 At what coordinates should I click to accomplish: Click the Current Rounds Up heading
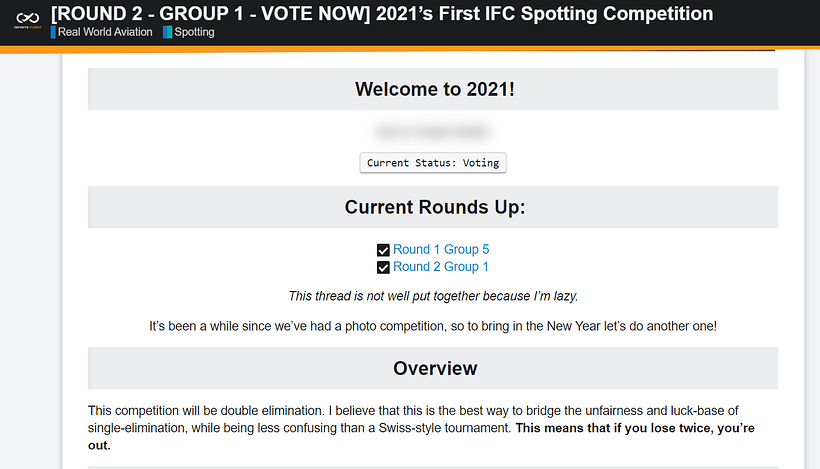(434, 207)
